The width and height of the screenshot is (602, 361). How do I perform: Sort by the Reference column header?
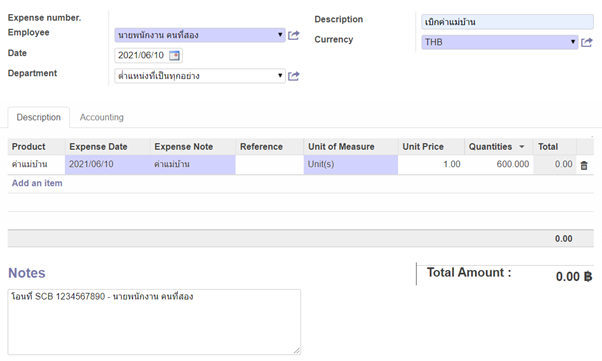tap(270, 147)
